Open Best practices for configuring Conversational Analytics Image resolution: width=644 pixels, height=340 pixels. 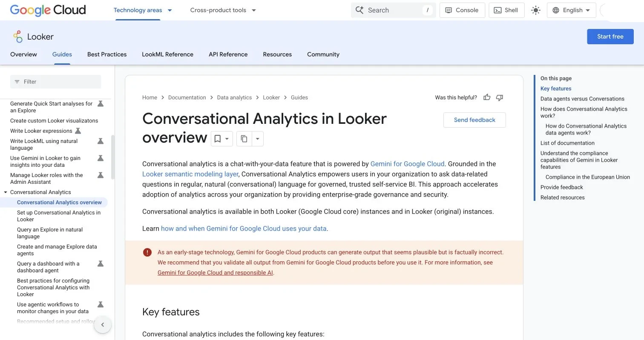(53, 288)
